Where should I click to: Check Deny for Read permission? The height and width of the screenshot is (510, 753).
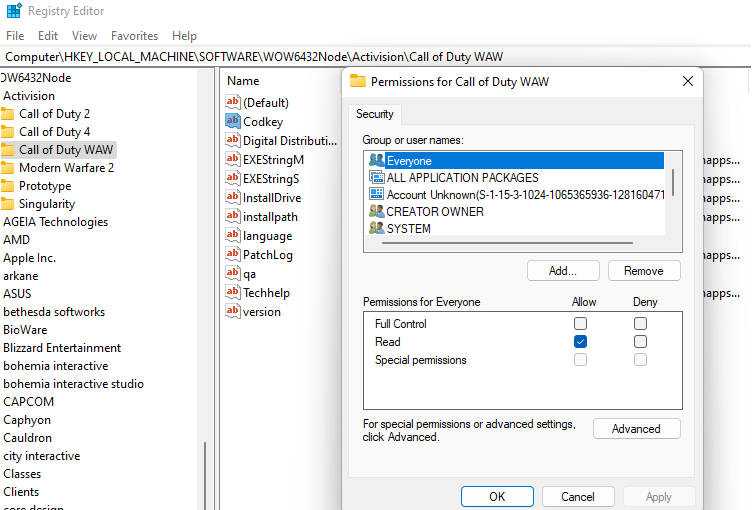point(640,341)
